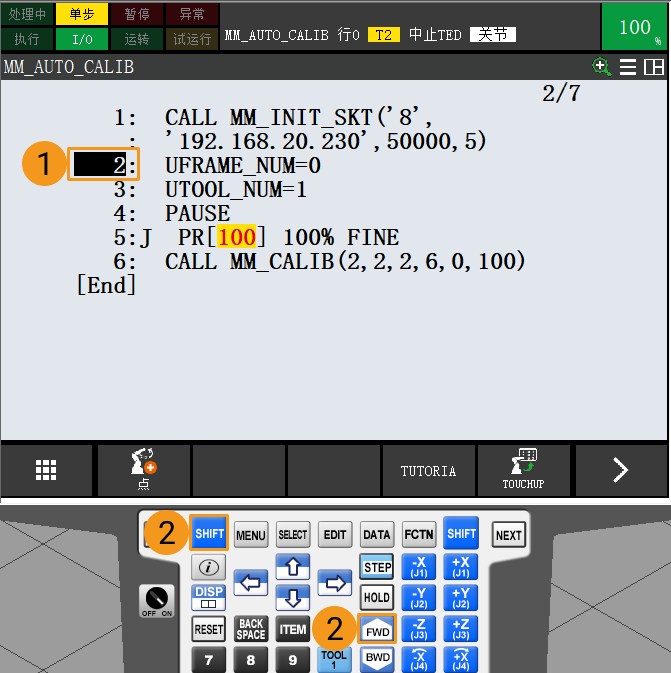Click the robot point teach softkey
The image size is (671, 673).
click(144, 470)
